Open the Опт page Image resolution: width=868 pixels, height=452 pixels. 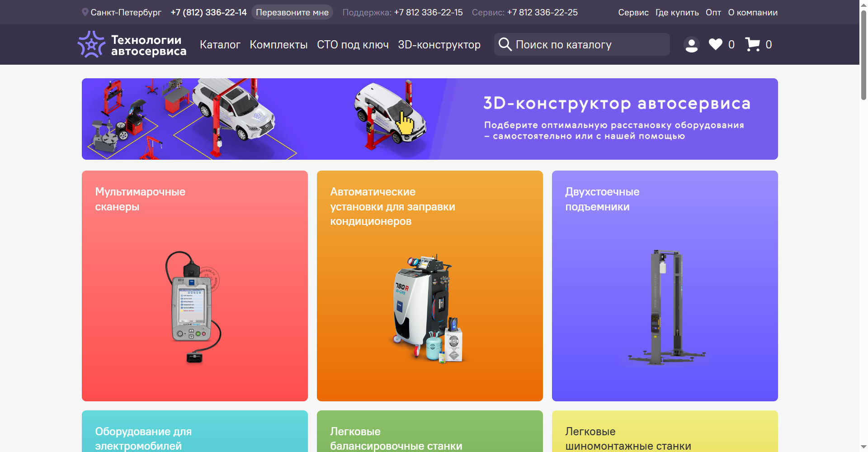click(713, 12)
